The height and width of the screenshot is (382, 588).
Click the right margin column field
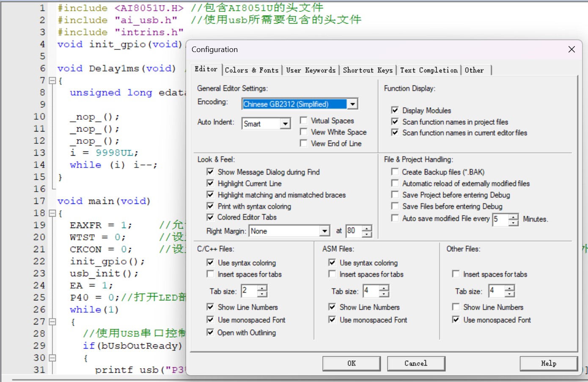tap(354, 231)
